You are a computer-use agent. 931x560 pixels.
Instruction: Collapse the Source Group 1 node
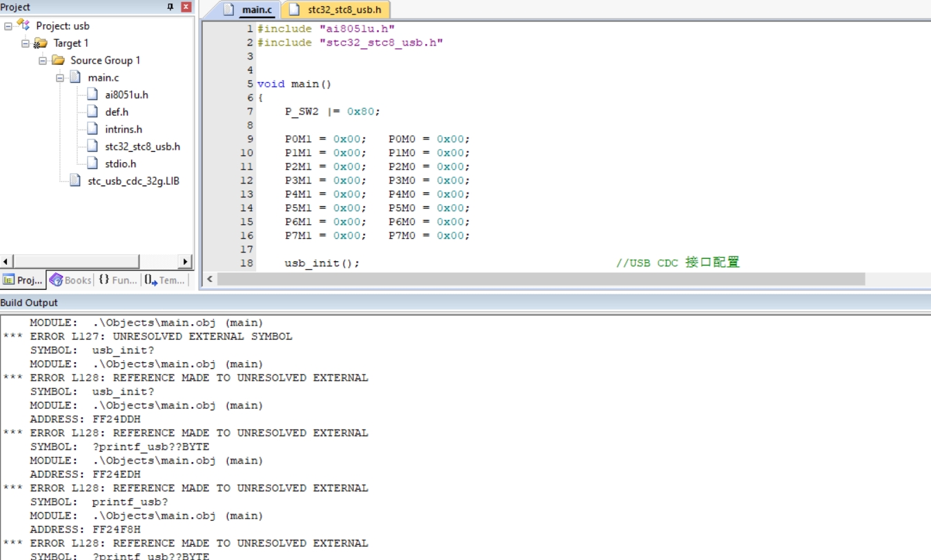[x=43, y=60]
